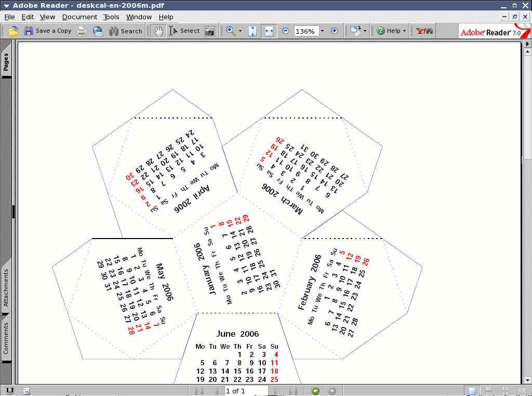
Task: Toggle the navigation pane button at bottom-left
Action: click(x=9, y=391)
